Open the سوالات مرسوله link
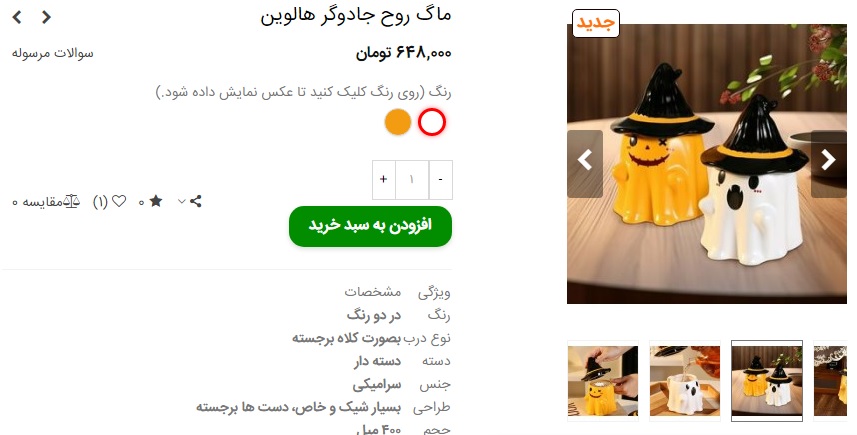Viewport: 857px width, 435px height. click(52, 54)
